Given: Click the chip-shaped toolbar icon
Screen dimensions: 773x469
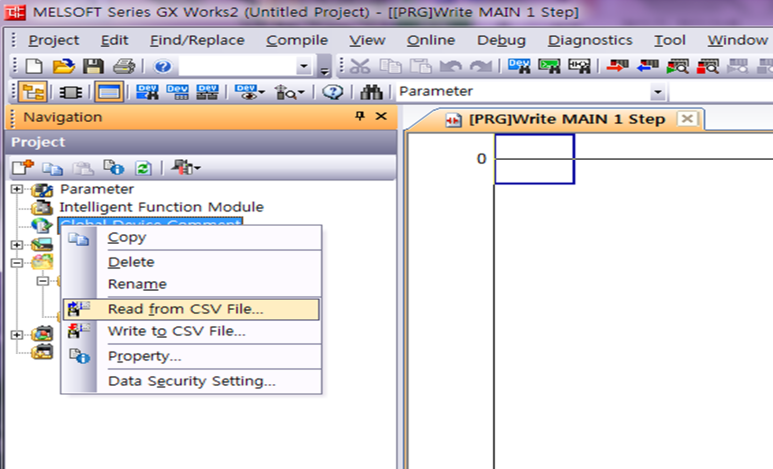Looking at the screenshot, I should [x=70, y=92].
